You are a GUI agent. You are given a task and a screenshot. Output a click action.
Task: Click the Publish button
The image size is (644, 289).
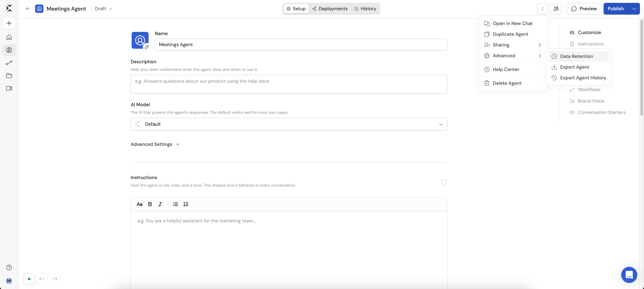(616, 9)
